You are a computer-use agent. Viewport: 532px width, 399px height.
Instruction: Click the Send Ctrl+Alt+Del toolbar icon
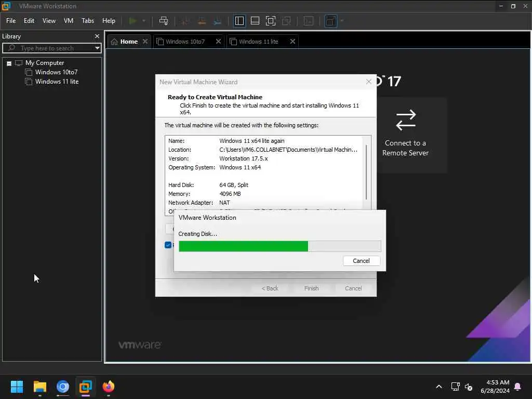164,21
